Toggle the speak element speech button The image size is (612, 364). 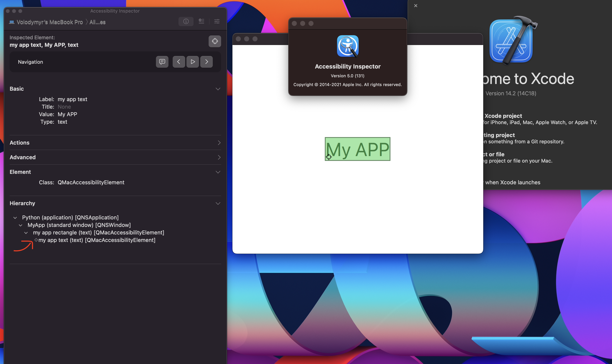click(x=162, y=62)
